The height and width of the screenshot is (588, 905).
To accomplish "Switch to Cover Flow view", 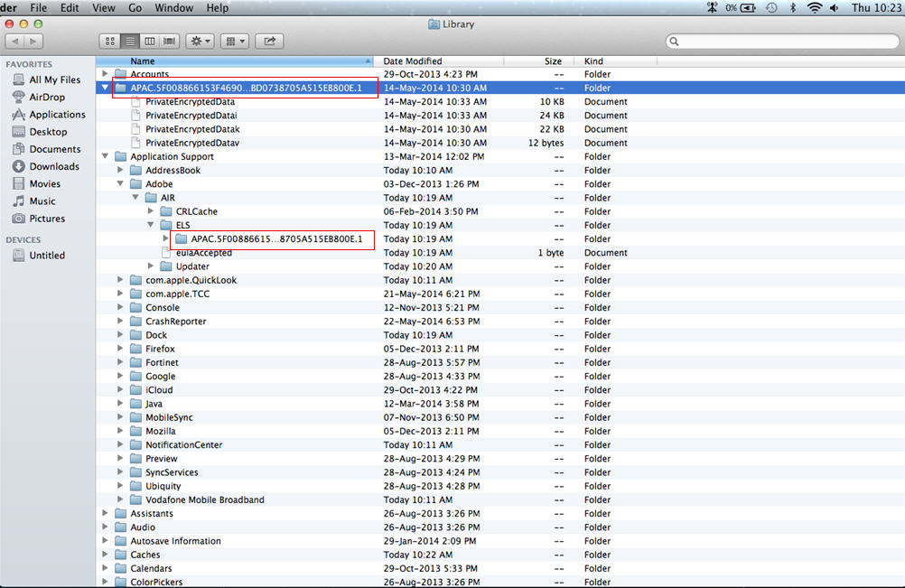I will 169,42.
